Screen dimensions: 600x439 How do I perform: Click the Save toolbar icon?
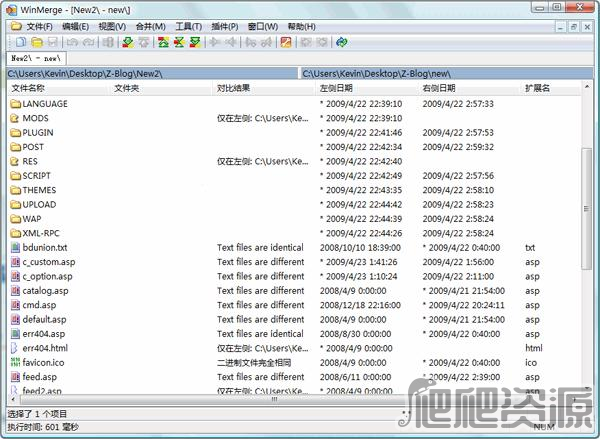pos(52,42)
